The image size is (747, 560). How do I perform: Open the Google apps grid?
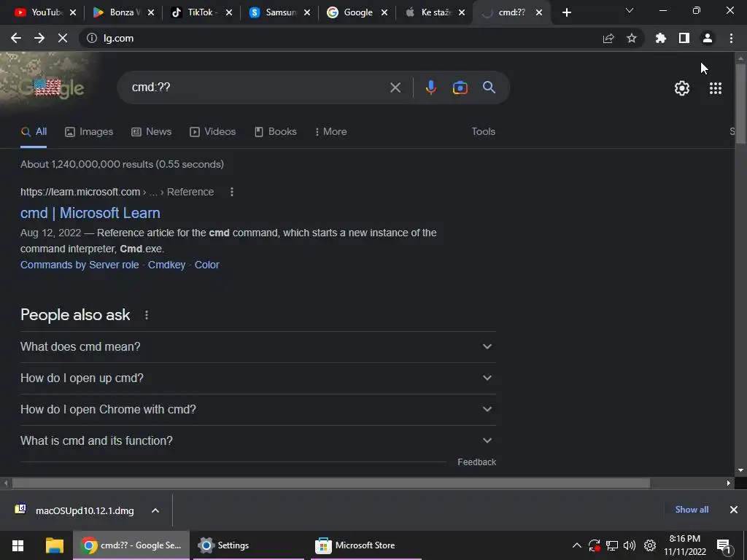716,88
